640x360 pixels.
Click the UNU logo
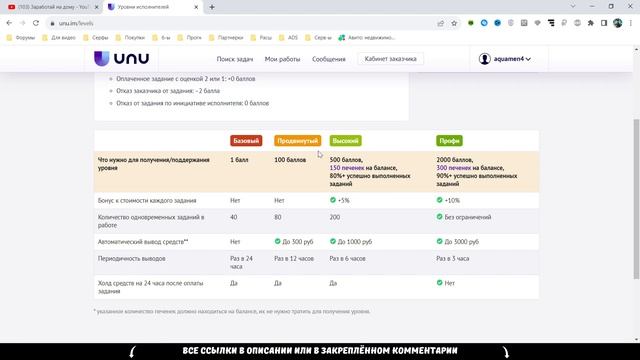pos(122,58)
